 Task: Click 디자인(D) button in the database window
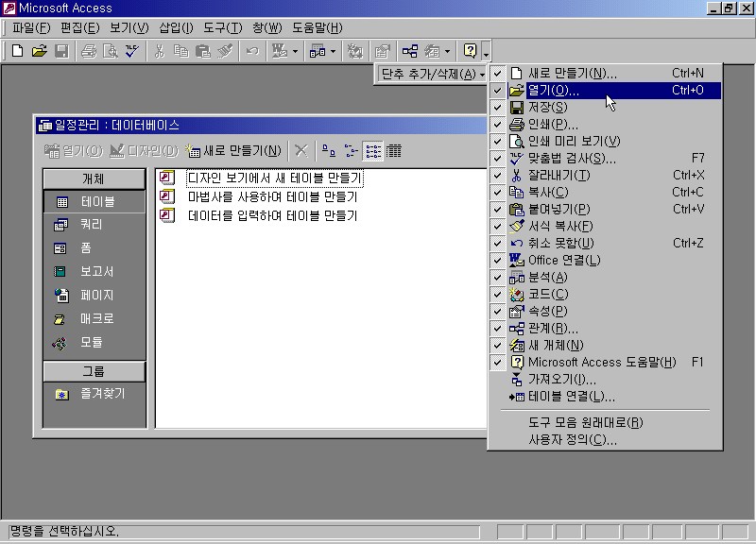(x=144, y=151)
